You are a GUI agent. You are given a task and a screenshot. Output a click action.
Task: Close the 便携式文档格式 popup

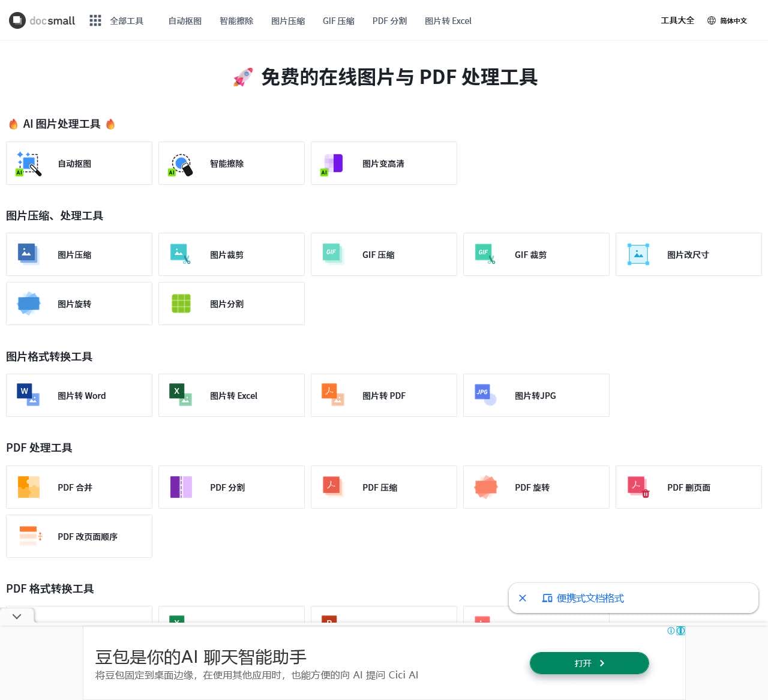point(523,598)
